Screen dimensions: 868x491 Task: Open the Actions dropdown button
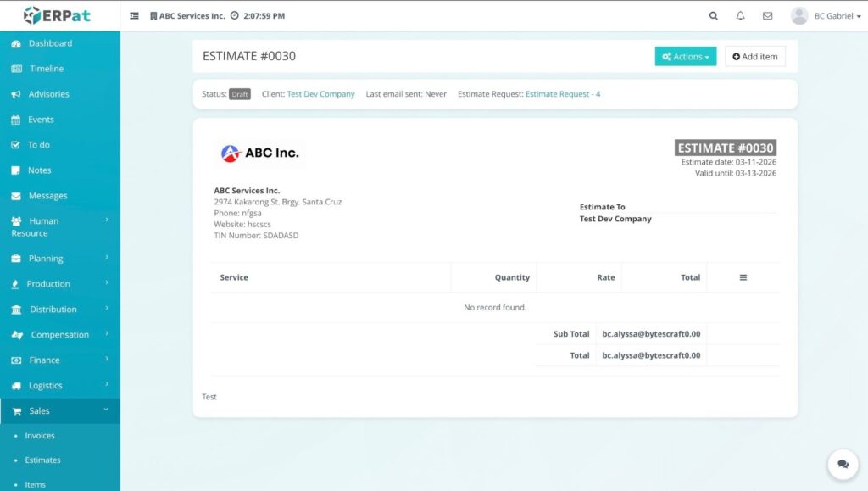pyautogui.click(x=685, y=57)
